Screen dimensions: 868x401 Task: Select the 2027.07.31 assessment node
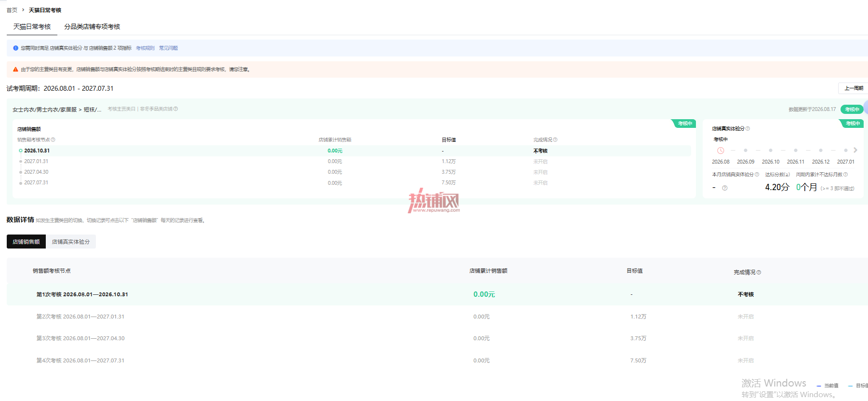[36, 182]
